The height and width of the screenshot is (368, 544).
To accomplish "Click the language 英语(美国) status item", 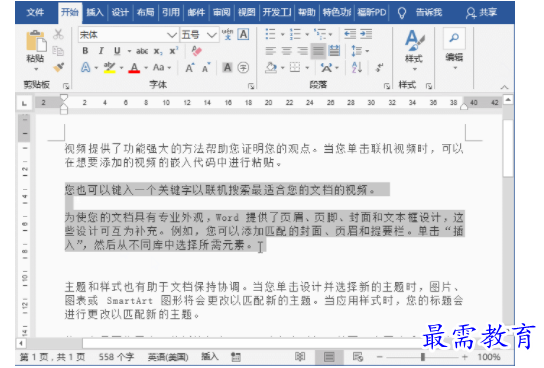I will click(168, 357).
